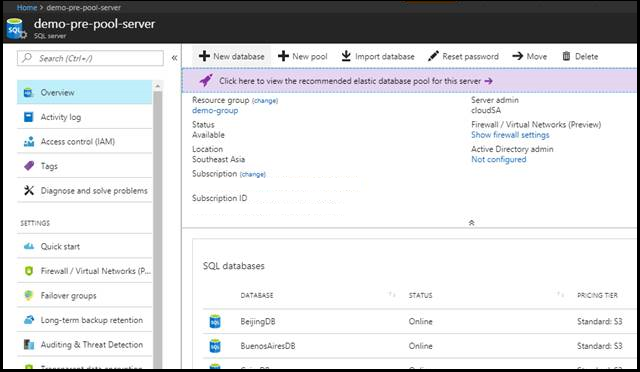Open the BeijingDB database icon
Screen dimensions: 640x372
click(215, 321)
